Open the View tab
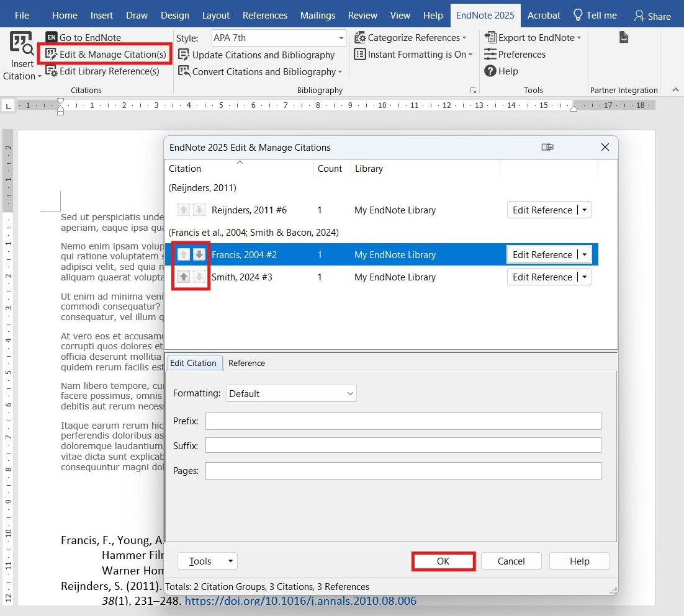Viewport: 684px width, 616px height. [x=400, y=16]
